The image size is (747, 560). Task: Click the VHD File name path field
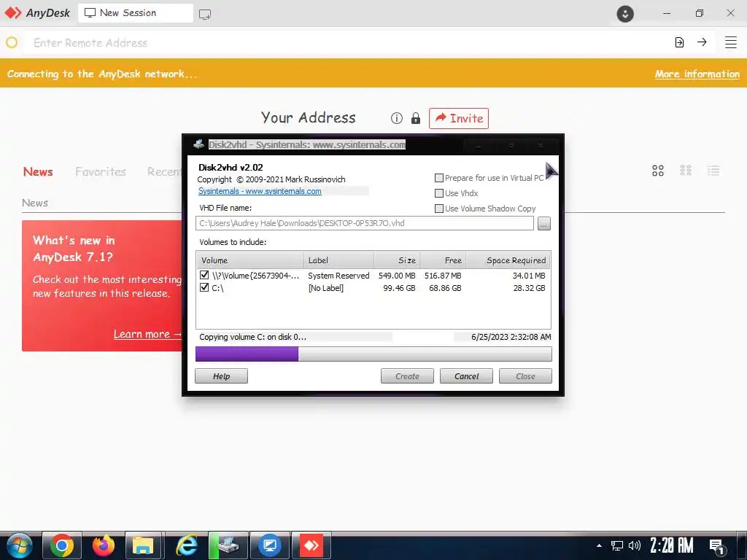365,223
